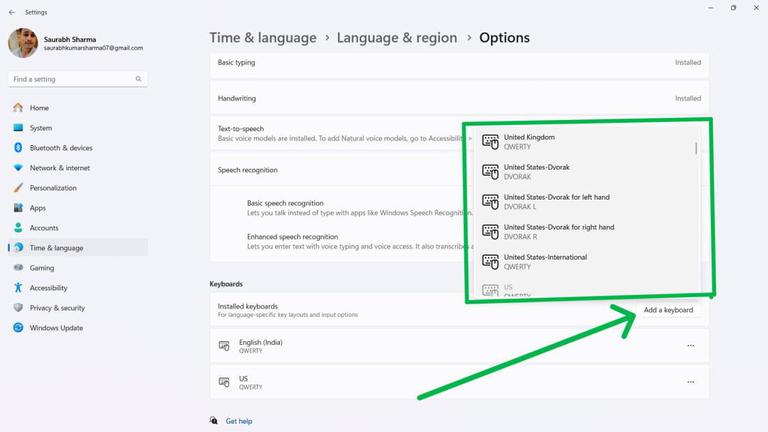
Task: Choose United Kingdom QWERTY keyboard
Action: click(x=585, y=142)
